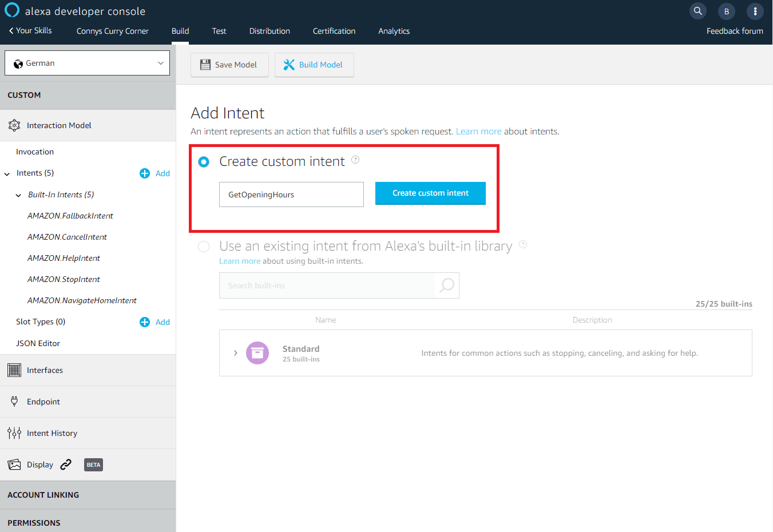The image size is (773, 532).
Task: Open the Display section label
Action: [x=40, y=464]
